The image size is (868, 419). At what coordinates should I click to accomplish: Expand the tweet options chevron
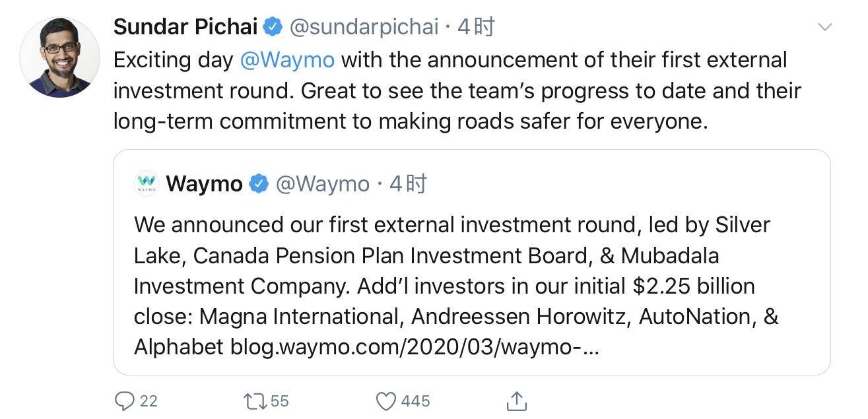coord(824,27)
